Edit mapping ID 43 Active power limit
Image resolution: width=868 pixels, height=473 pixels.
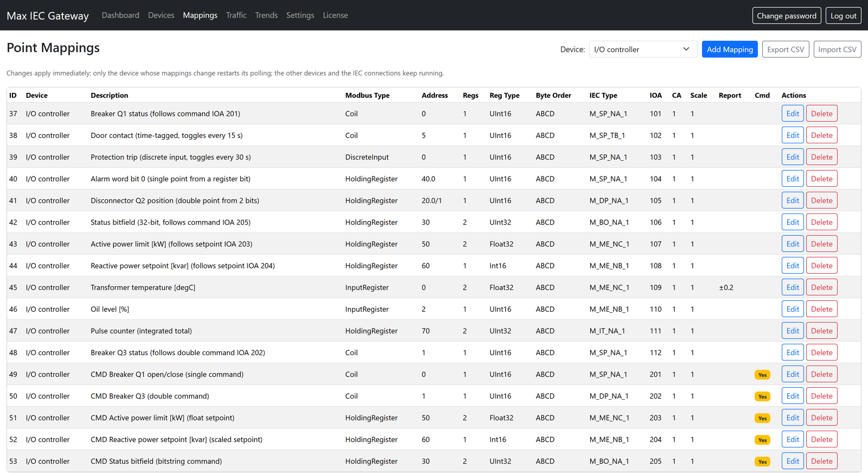(x=793, y=244)
